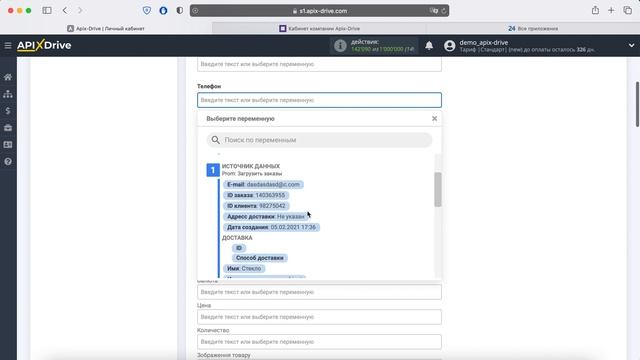Click the field above Цена label

coord(319,292)
